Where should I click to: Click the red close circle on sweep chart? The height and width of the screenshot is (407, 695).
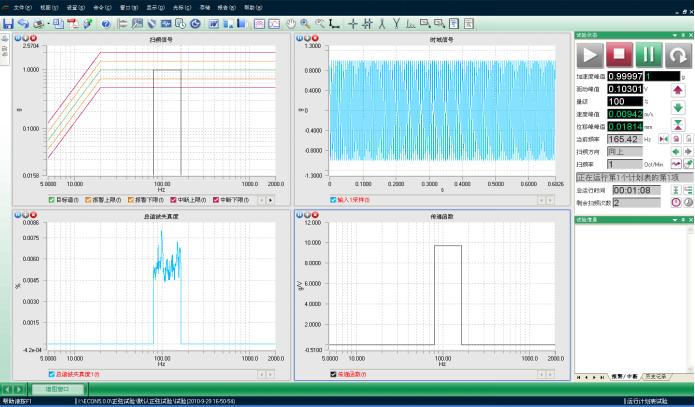pos(33,39)
